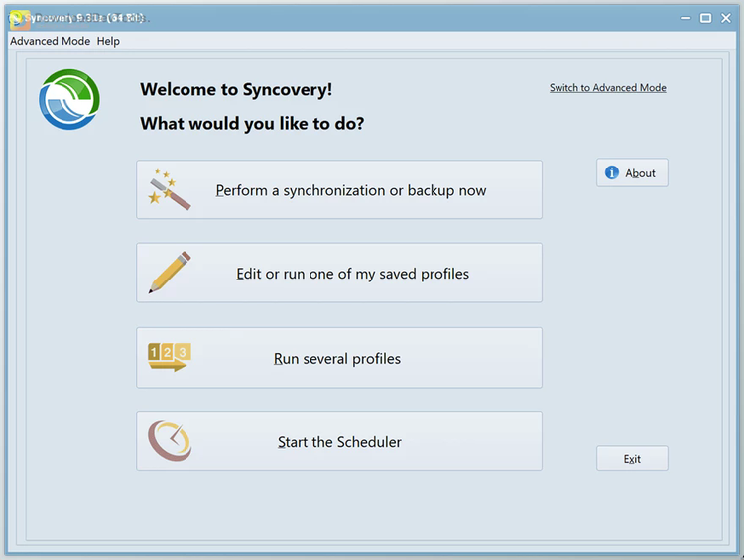Screen dimensions: 744x560
Task: Select Edit or run one of my saved profiles
Action: pyautogui.click(x=352, y=274)
